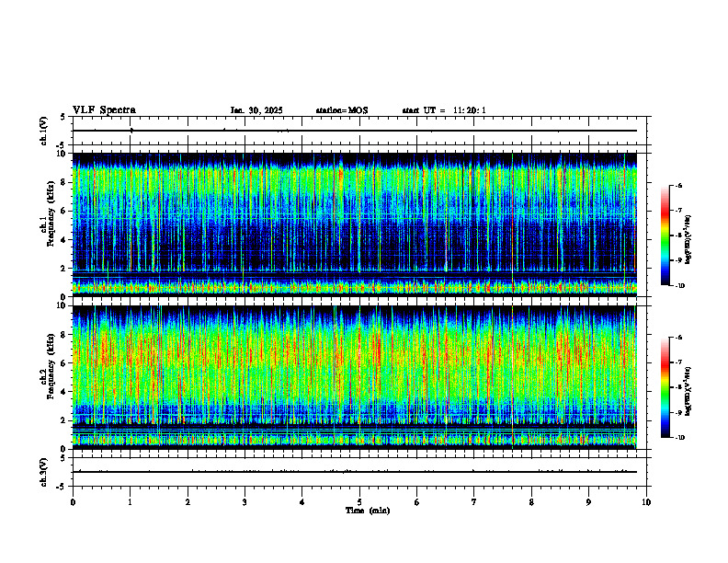Click the "VLF Spectra" plot title

pyautogui.click(x=104, y=110)
